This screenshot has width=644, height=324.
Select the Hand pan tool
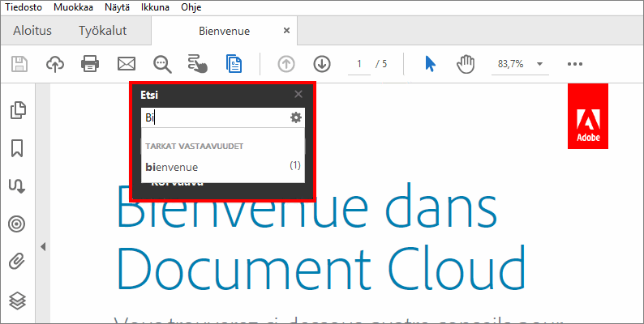(465, 64)
